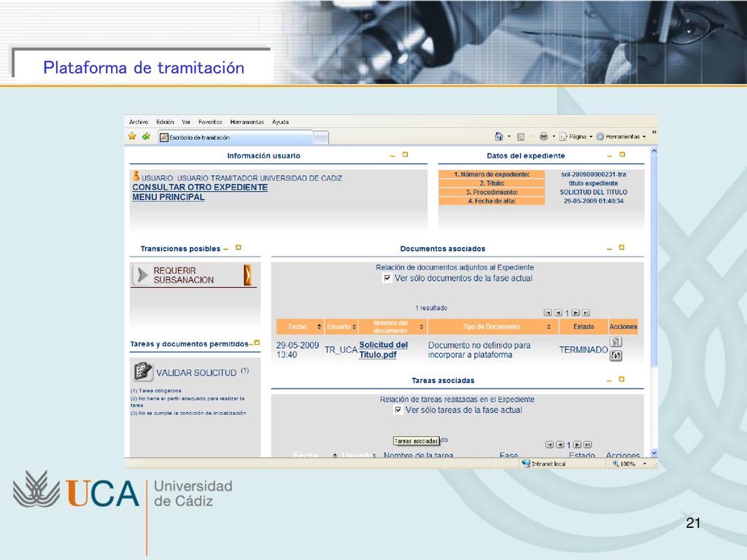Screen dimensions: 747x560
Task: Click the Favorites star icon
Action: 133,136
